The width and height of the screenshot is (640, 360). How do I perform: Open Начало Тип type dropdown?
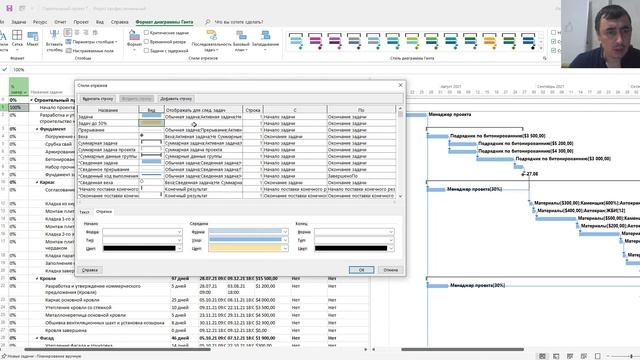[179, 240]
